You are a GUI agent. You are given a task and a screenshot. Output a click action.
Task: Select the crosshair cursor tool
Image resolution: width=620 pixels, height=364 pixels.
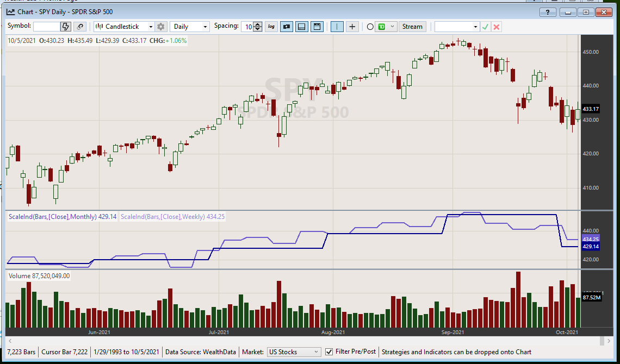[x=352, y=27]
